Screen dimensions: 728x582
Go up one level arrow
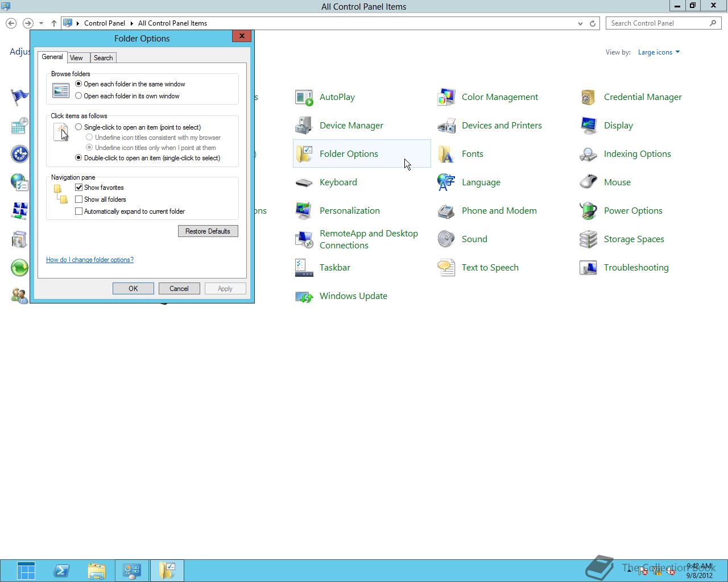[x=54, y=23]
